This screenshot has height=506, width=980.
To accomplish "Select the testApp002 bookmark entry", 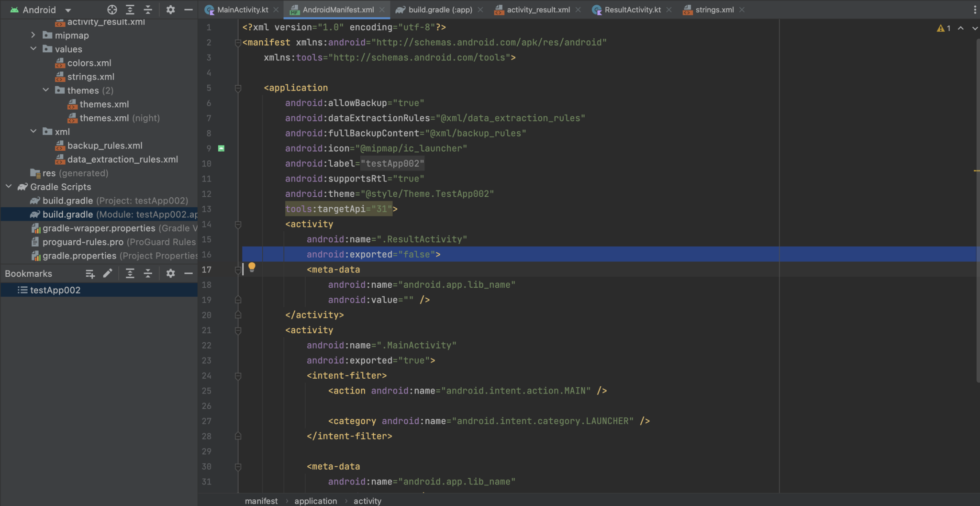I will pyautogui.click(x=54, y=290).
